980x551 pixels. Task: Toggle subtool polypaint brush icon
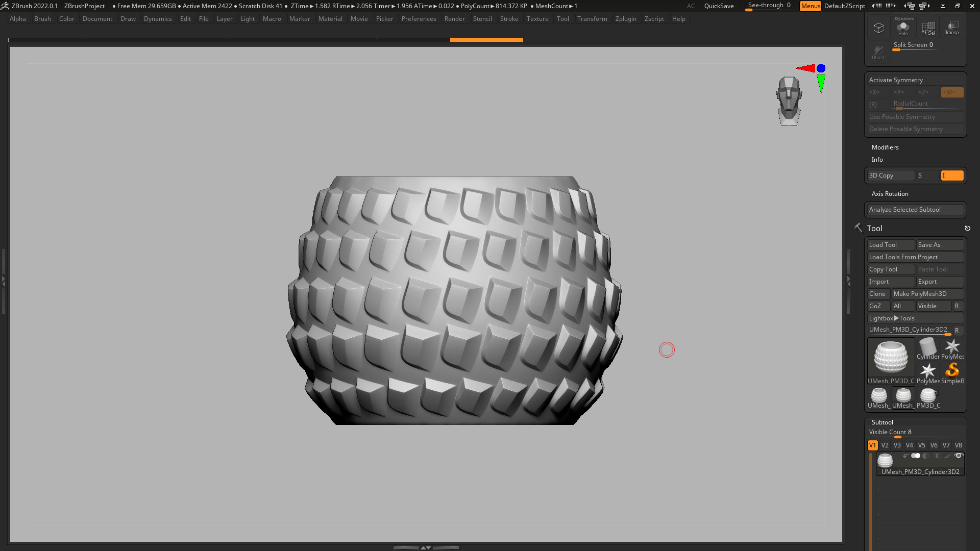[947, 456]
